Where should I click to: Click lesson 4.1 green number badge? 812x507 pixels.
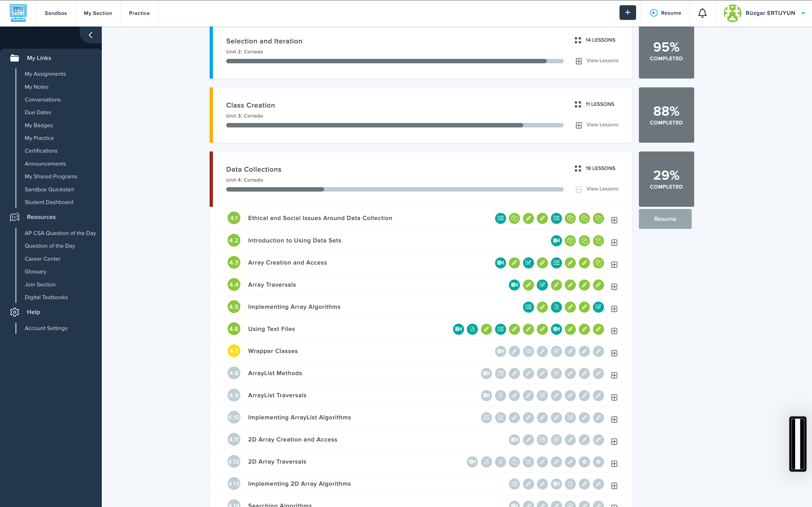click(234, 218)
